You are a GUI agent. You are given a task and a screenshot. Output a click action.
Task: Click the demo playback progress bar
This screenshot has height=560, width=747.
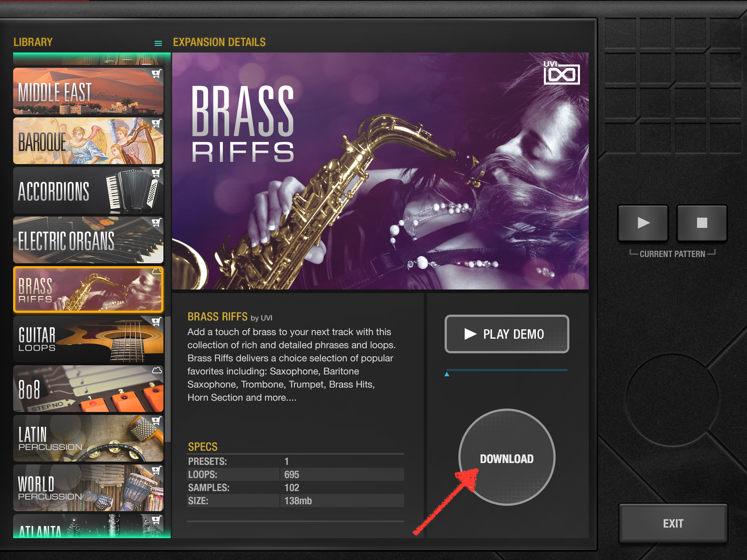[507, 370]
